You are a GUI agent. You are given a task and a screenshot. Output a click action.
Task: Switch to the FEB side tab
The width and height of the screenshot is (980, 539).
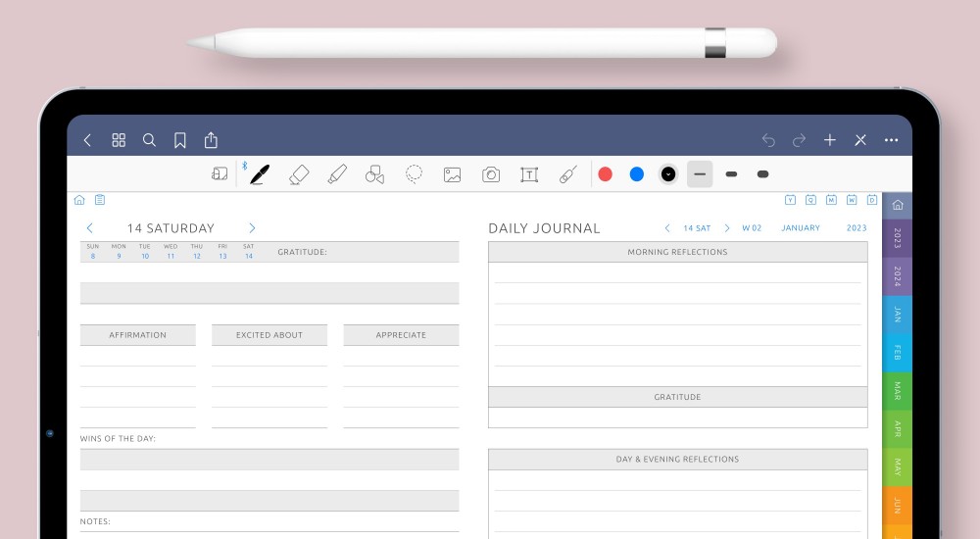tap(898, 353)
